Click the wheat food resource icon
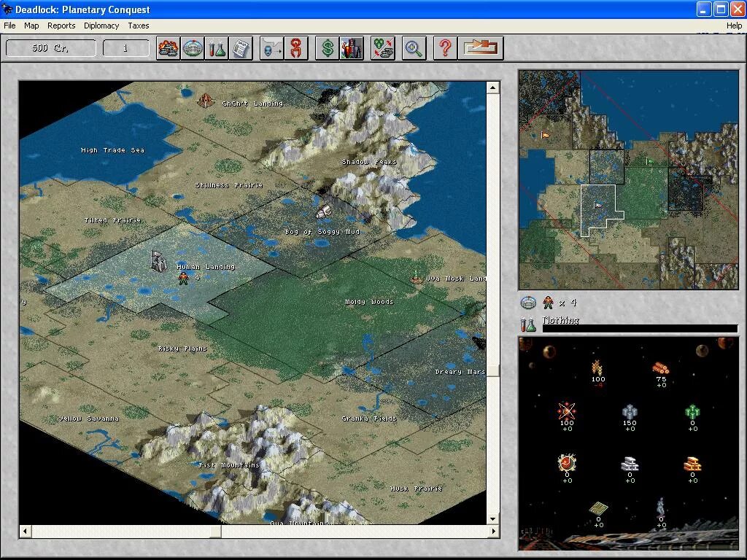The width and height of the screenshot is (747, 560). (597, 367)
